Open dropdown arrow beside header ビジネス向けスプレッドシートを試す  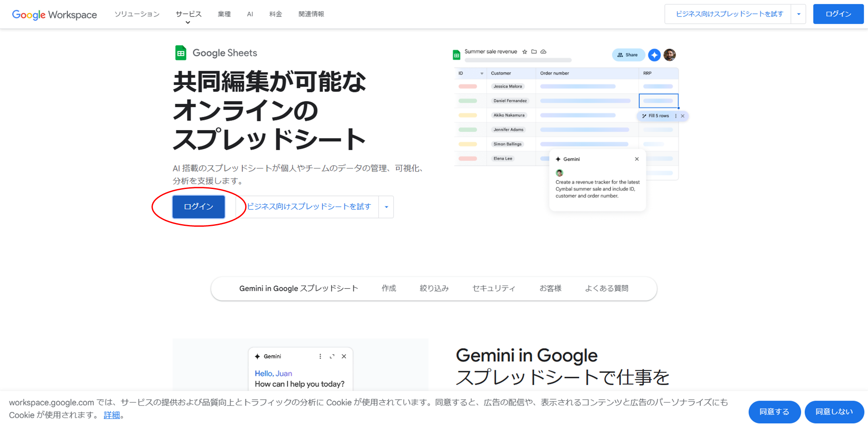pyautogui.click(x=799, y=14)
